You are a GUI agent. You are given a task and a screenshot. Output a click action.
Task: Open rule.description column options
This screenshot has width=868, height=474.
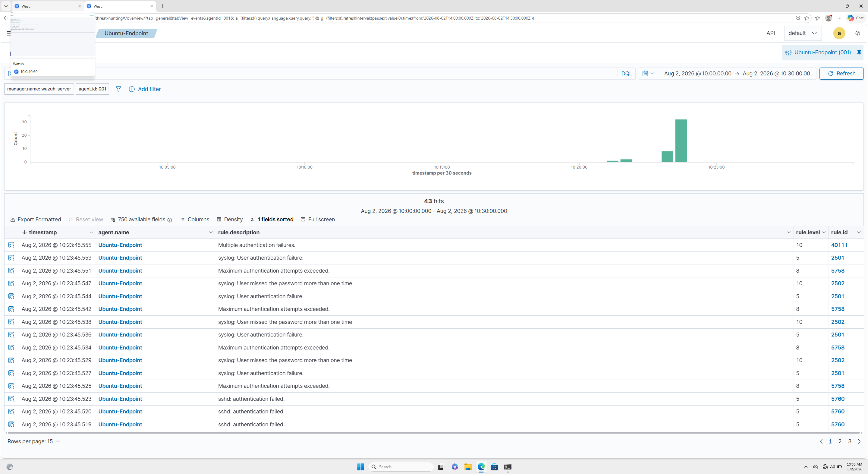tap(789, 232)
